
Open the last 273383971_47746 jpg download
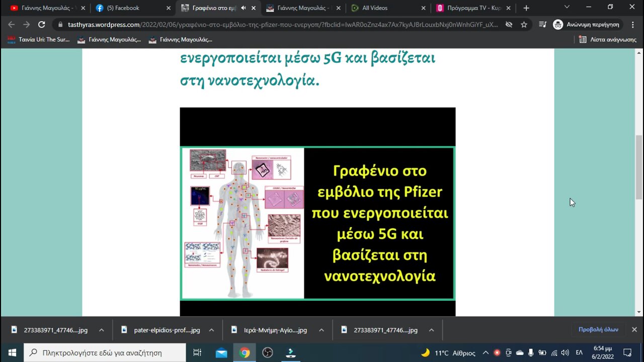[379, 330]
